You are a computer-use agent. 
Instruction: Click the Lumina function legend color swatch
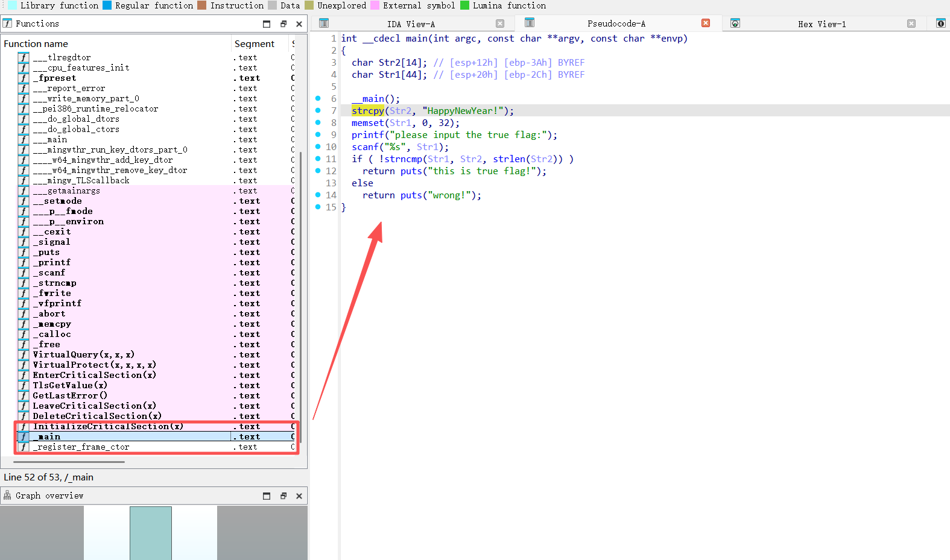464,5
